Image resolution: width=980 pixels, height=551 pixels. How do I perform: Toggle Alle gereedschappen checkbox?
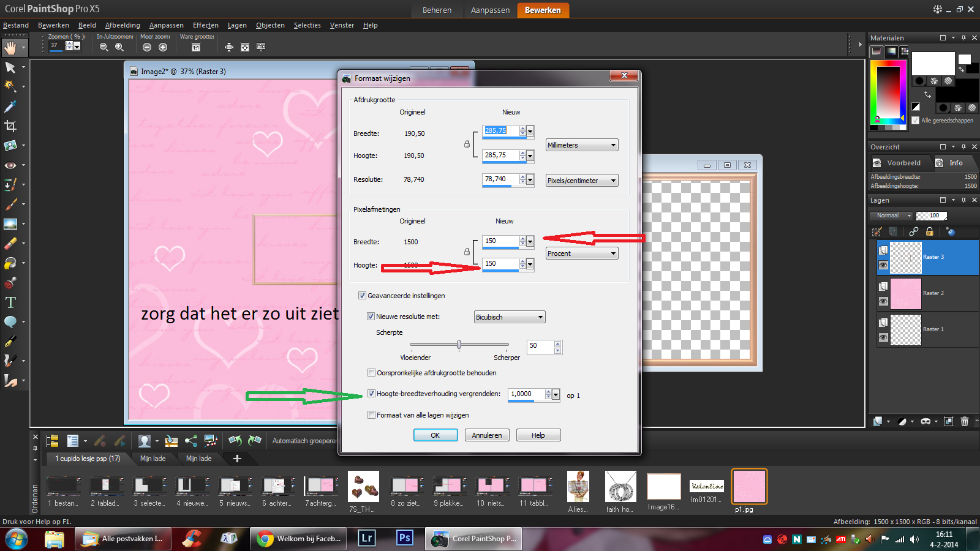916,121
